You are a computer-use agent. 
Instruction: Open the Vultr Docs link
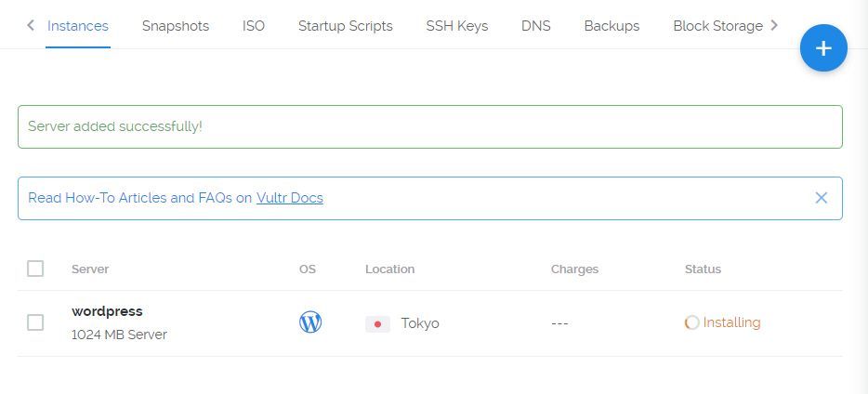click(x=290, y=198)
